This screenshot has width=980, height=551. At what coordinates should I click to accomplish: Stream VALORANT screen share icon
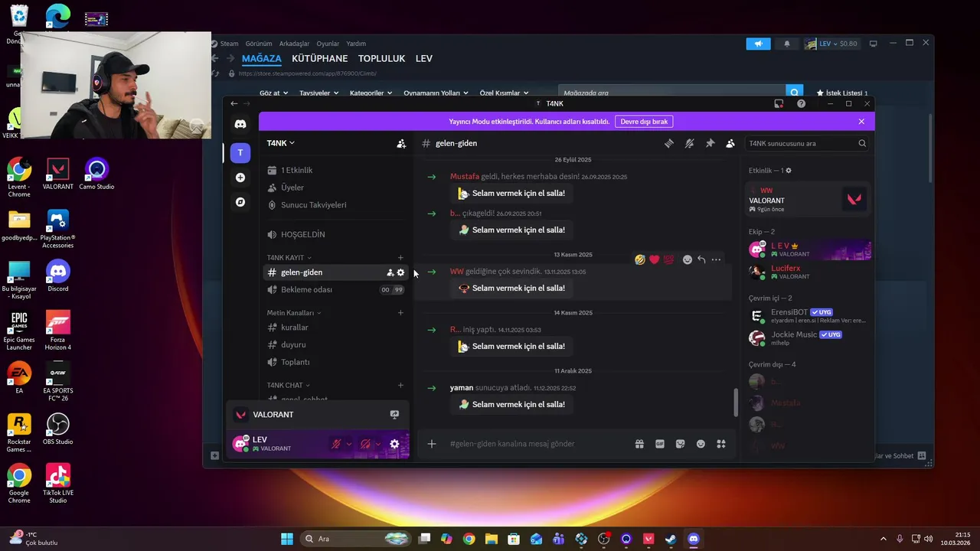point(394,415)
